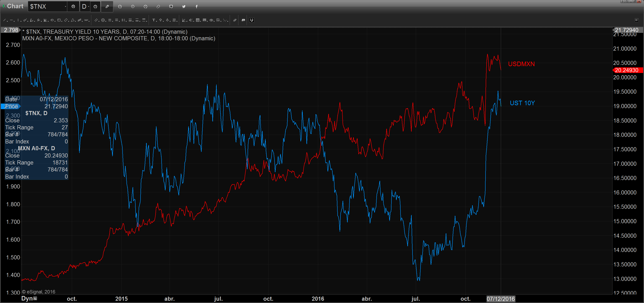Click the auto-scaling 'A' circle icon

click(x=145, y=7)
